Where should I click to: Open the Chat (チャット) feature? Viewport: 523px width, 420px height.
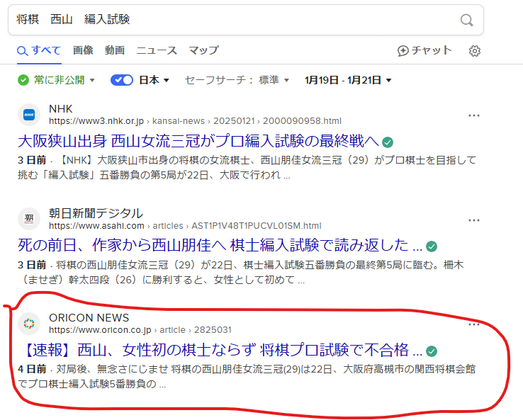pos(424,50)
